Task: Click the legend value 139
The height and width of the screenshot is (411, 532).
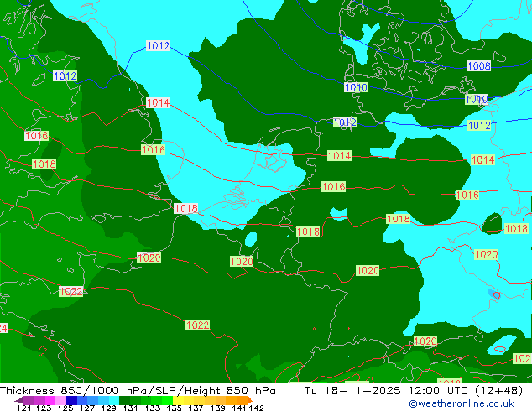Action: [217, 408]
